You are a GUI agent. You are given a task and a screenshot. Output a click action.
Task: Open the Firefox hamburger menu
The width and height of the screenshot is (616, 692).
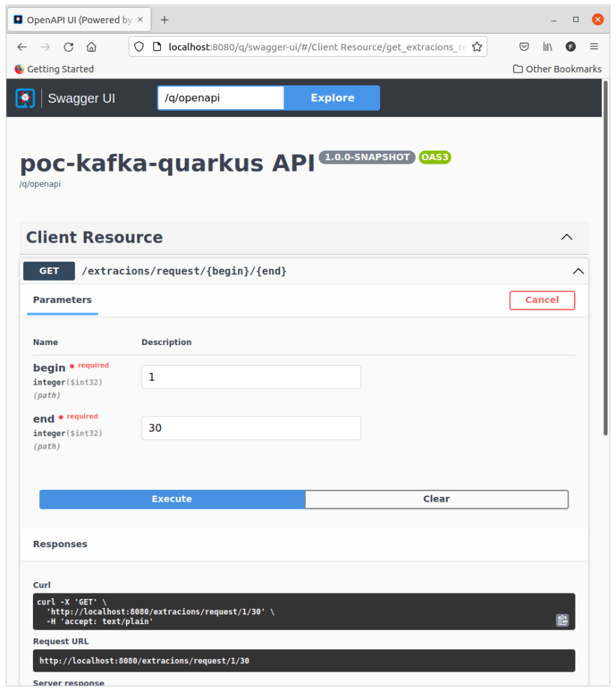[594, 47]
